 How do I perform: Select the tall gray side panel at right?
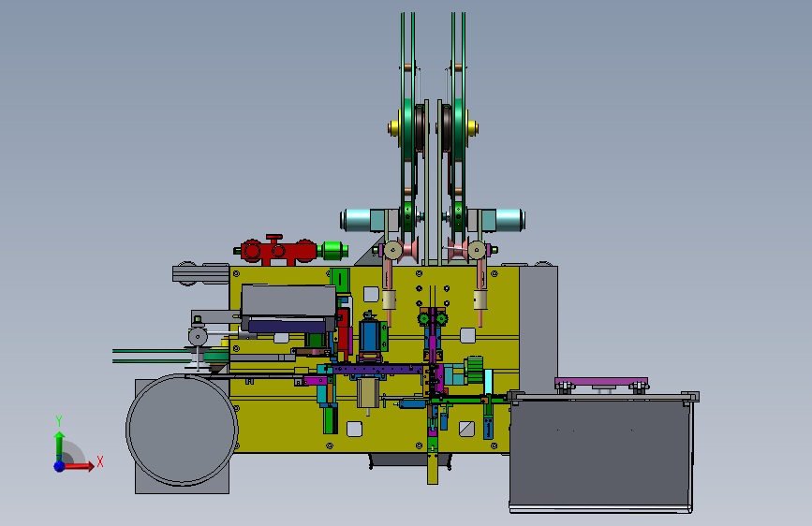point(539,329)
